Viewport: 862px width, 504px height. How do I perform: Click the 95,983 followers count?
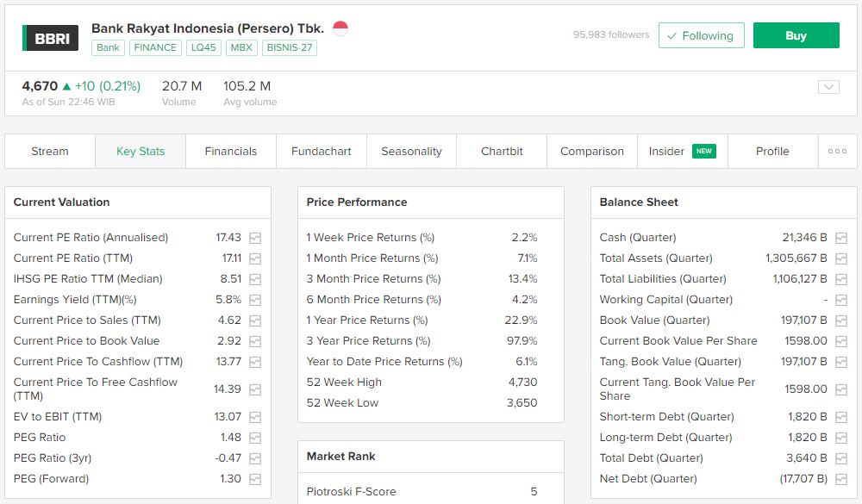611,34
